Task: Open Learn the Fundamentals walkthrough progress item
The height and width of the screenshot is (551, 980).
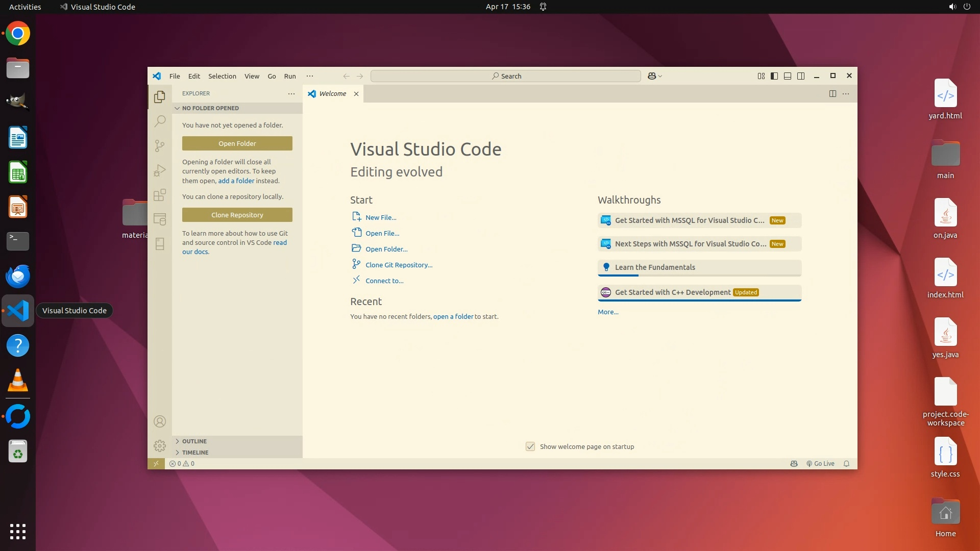Action: coord(699,267)
